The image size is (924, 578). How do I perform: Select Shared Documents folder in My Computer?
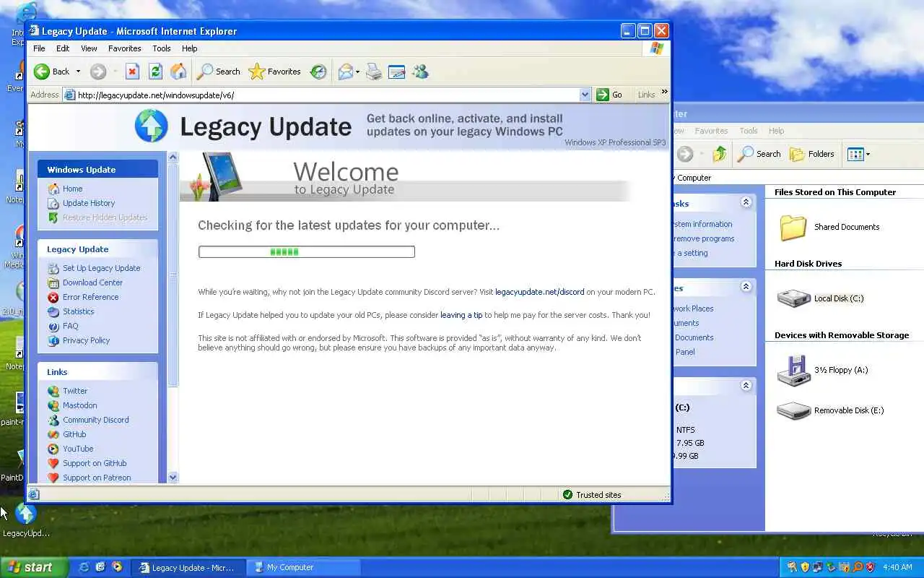coord(829,227)
